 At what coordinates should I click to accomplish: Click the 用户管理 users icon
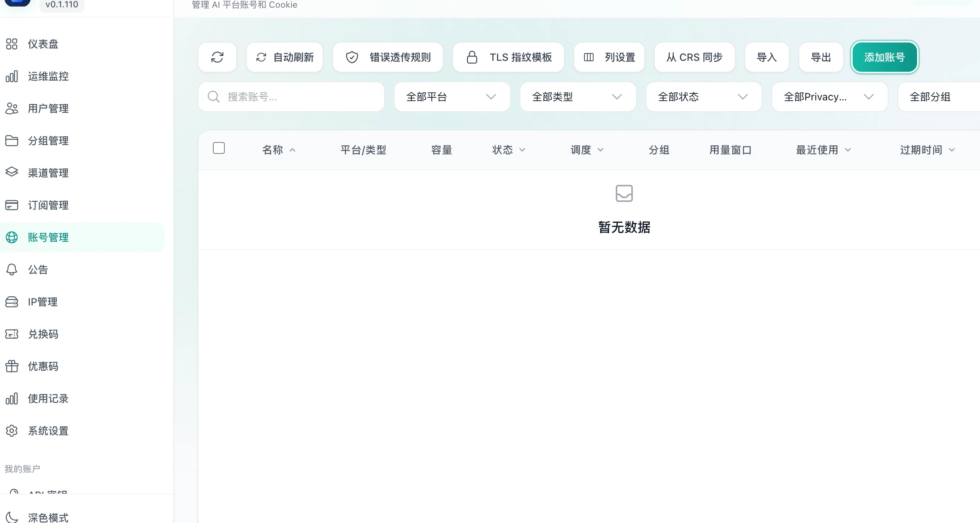pyautogui.click(x=12, y=108)
